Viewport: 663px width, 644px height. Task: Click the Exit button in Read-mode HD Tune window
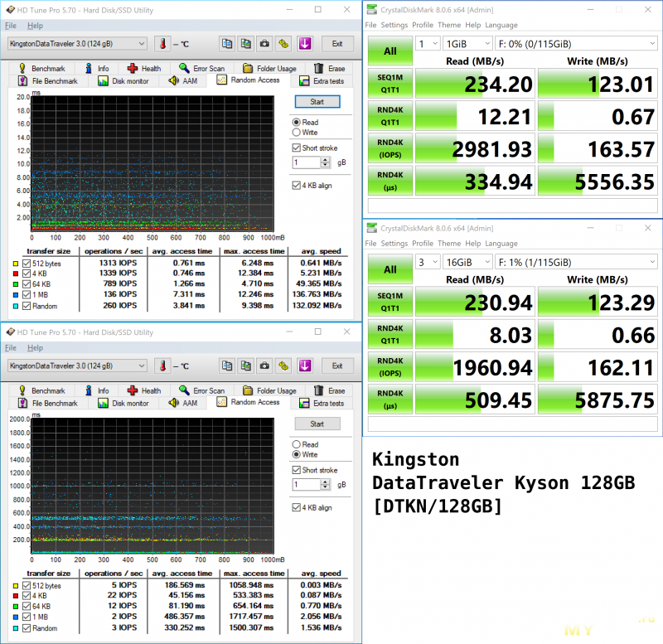337,44
